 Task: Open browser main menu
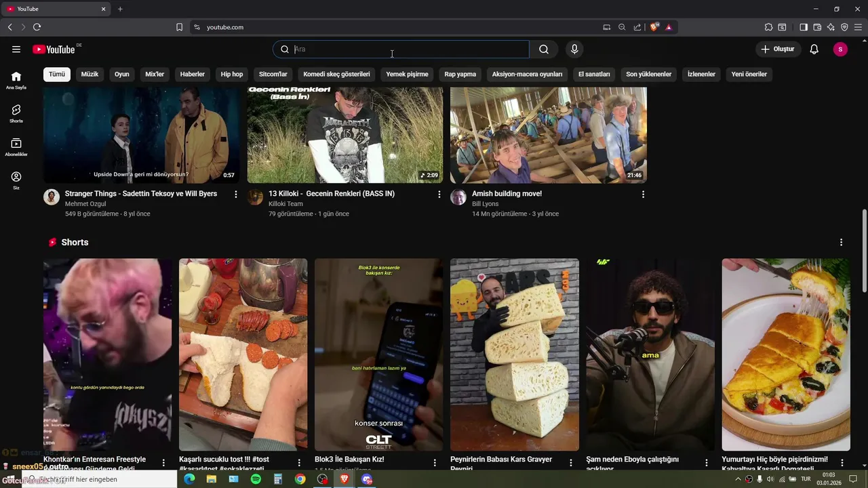858,27
